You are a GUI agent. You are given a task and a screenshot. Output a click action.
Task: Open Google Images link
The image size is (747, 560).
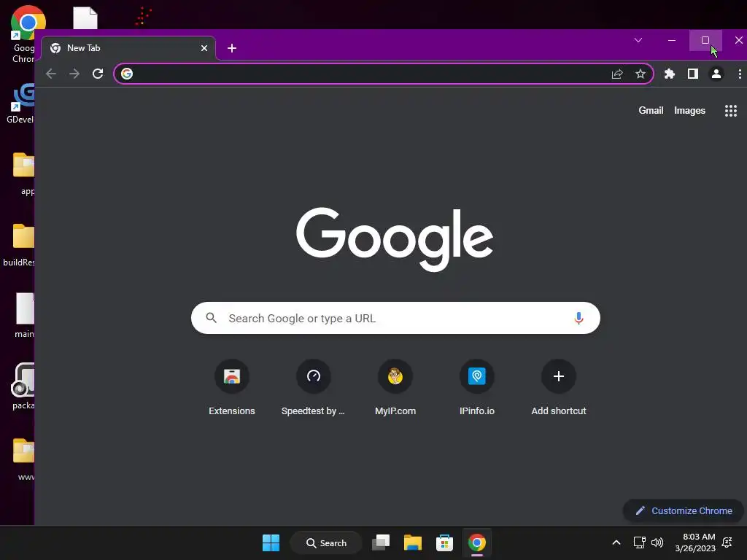tap(689, 111)
